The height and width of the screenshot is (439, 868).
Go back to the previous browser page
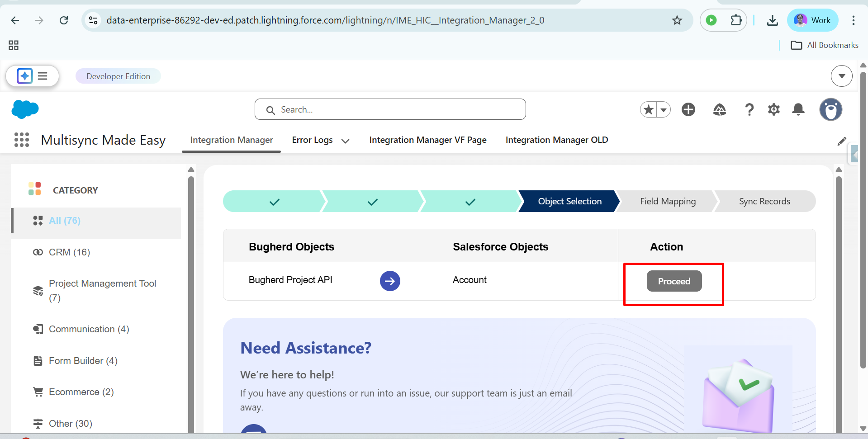(15, 20)
